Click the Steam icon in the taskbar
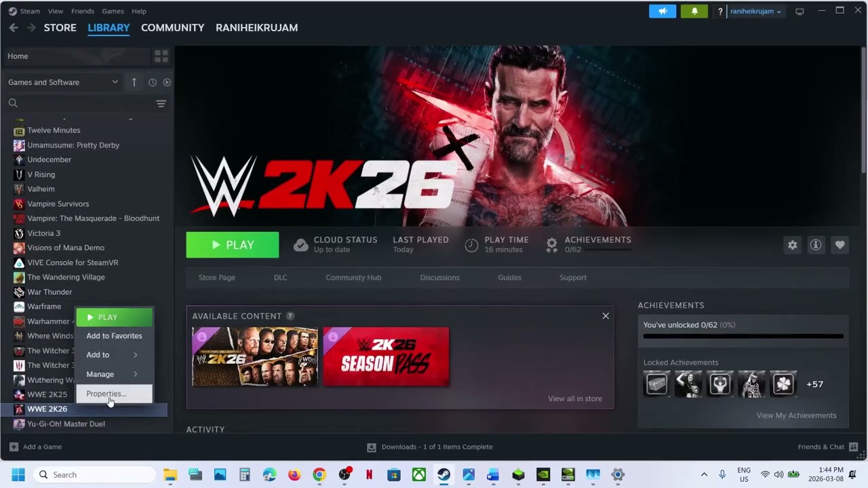 [443, 474]
